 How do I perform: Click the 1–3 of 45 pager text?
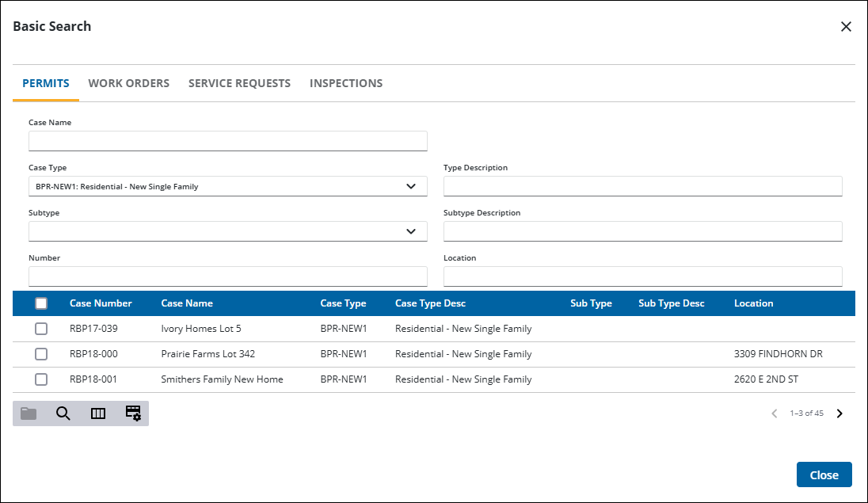pyautogui.click(x=806, y=413)
